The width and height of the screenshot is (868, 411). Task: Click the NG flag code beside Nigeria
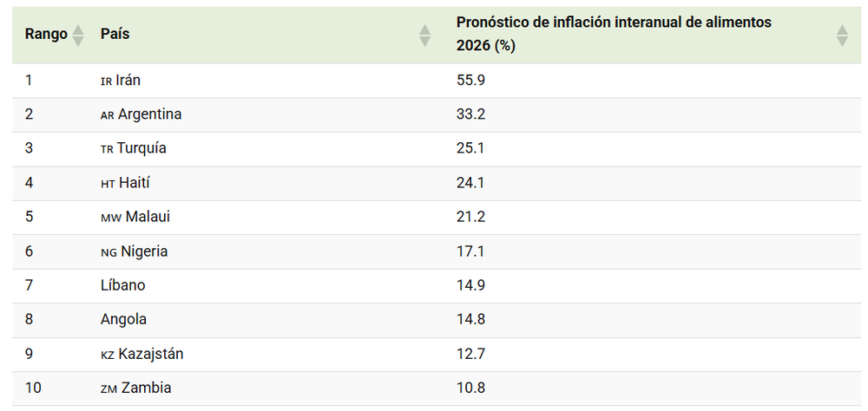108,251
